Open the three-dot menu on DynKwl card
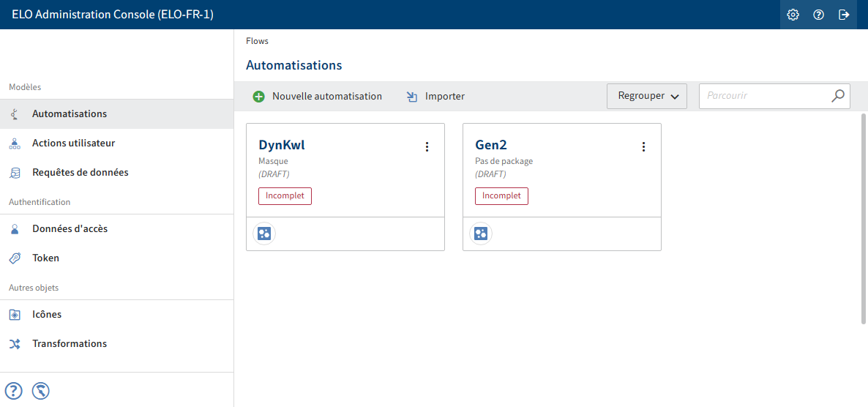 click(x=427, y=146)
